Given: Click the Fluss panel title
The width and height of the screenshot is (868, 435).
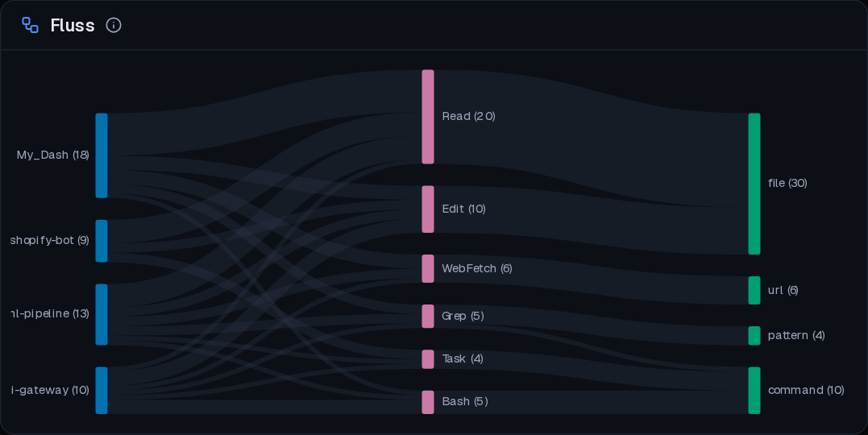Looking at the screenshot, I should coord(73,26).
